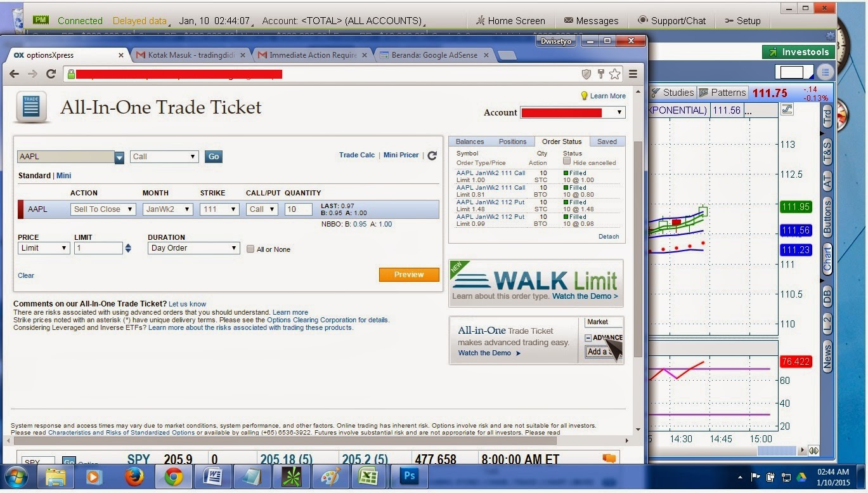The image size is (868, 493).
Task: Click the Limit price input field
Action: 98,248
